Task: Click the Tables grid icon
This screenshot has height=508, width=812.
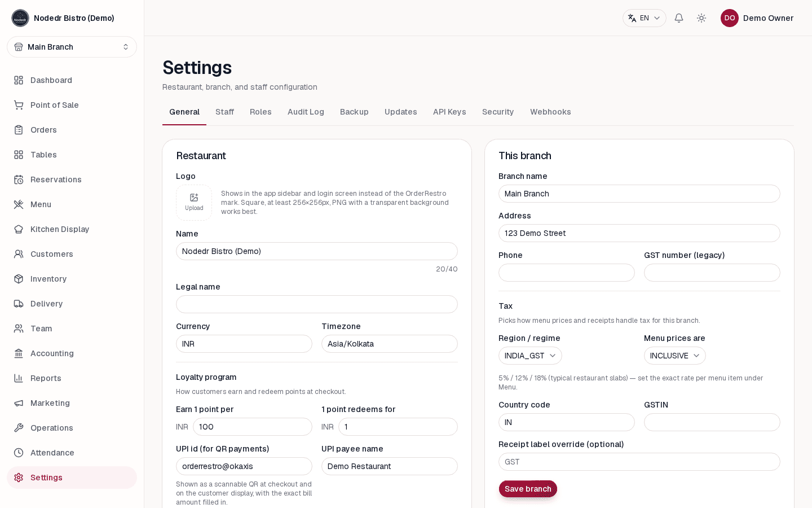Action: (19, 155)
